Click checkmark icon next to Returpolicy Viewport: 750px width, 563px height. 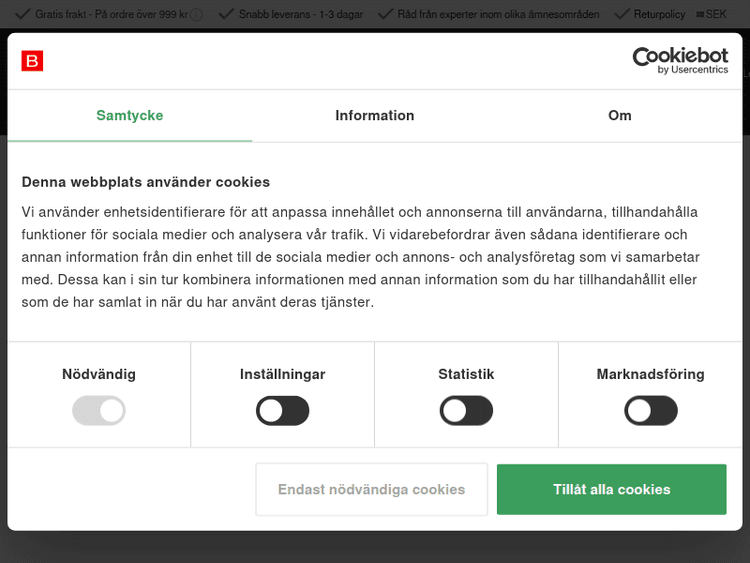click(621, 15)
